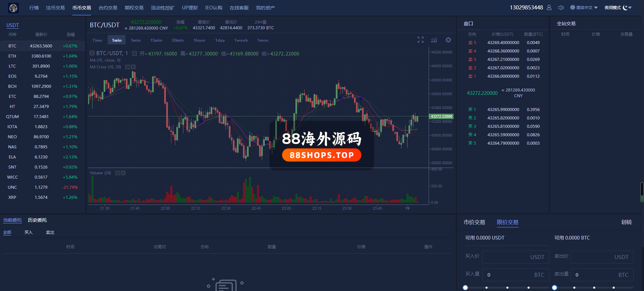This screenshot has height=291, width=644.
Task: Click the user account profile icon
Action: pyautogui.click(x=549, y=7)
